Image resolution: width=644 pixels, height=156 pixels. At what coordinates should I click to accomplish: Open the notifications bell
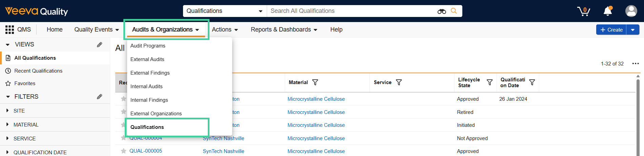[x=608, y=11]
